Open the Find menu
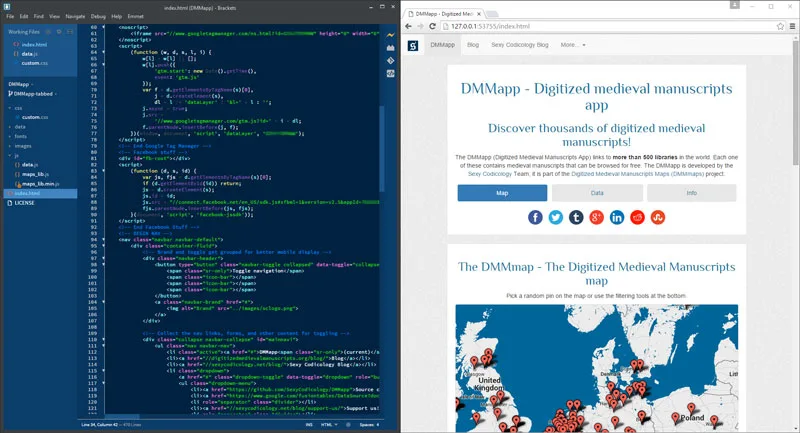Screen dimensions: 800x433 (x=39, y=16)
